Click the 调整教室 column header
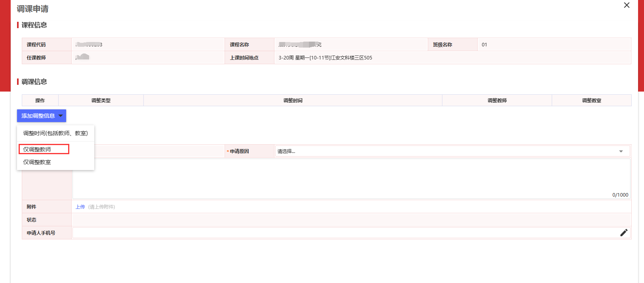 click(x=591, y=101)
